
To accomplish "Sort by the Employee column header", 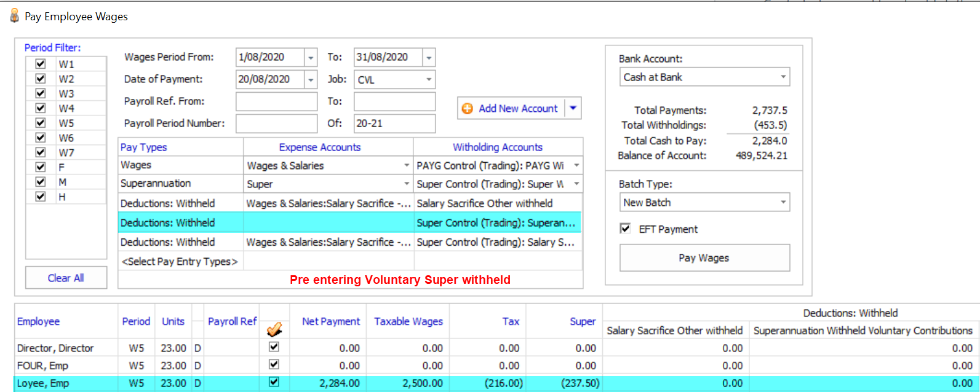I will coord(38,321).
